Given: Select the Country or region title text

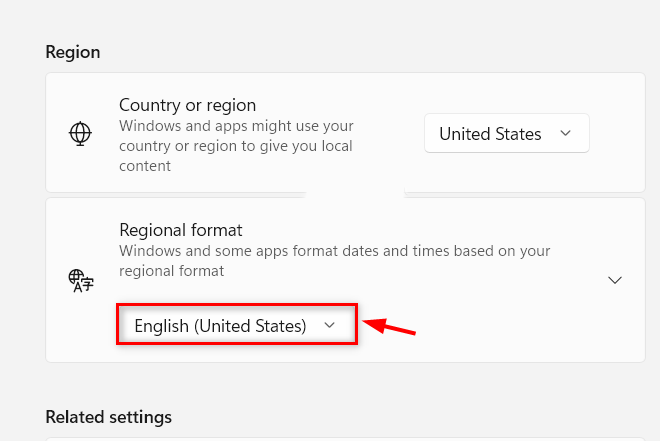Looking at the screenshot, I should point(187,105).
